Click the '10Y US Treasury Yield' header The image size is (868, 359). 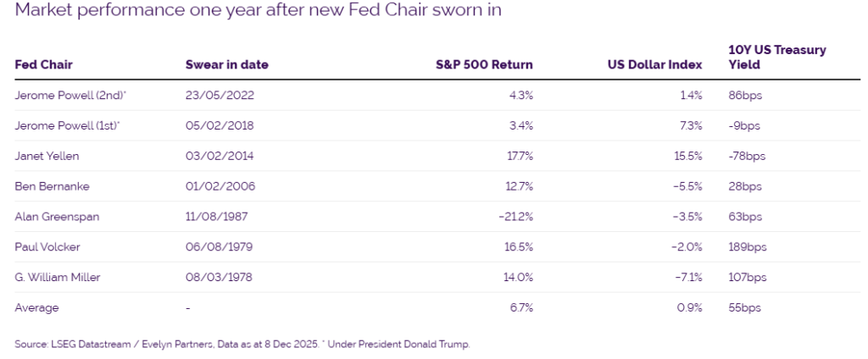click(x=776, y=58)
